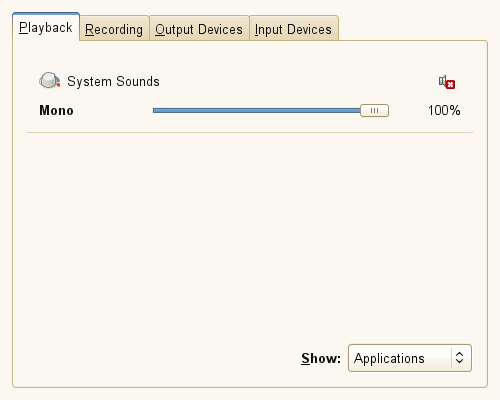Viewport: 500px width, 400px height.
Task: Click the grip lines on slider thumb
Action: [374, 111]
